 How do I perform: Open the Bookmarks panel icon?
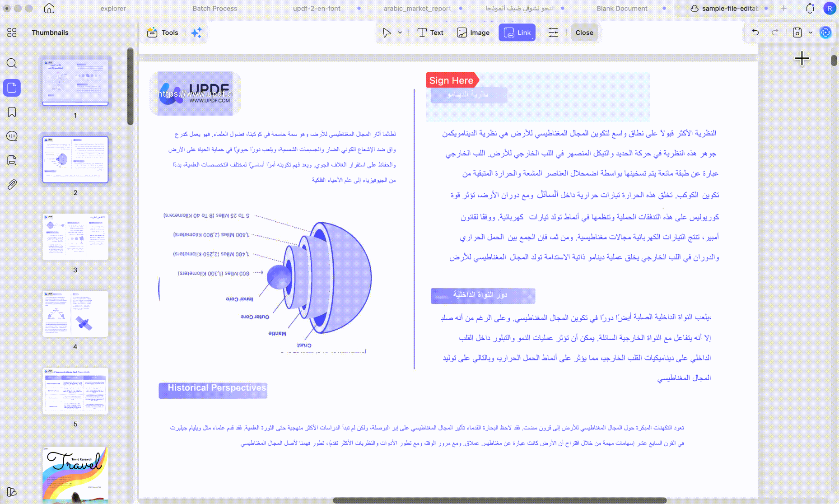(12, 112)
